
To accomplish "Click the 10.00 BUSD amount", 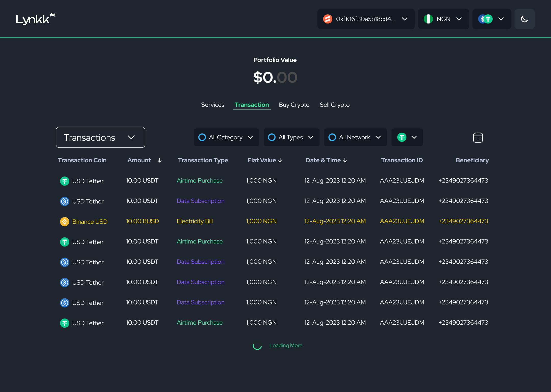I will click(x=142, y=221).
